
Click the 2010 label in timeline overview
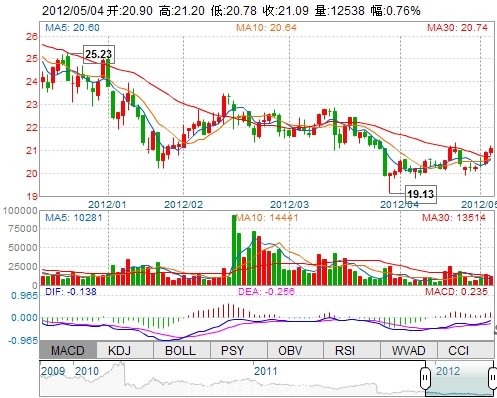[87, 371]
